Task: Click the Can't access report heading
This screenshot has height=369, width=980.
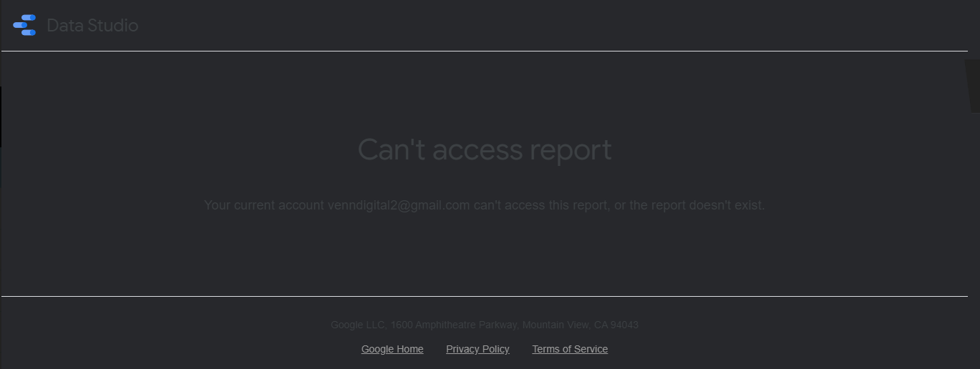Action: tap(485, 150)
